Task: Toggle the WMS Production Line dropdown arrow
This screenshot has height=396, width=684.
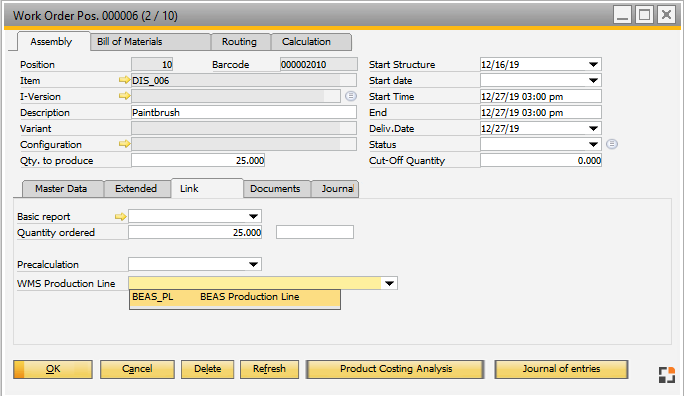Action: [389, 283]
